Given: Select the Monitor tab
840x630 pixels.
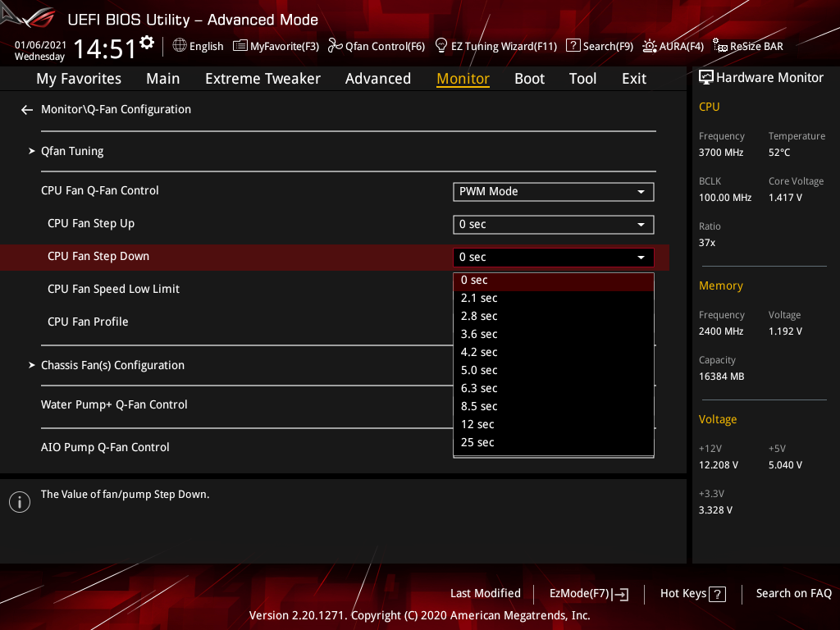Looking at the screenshot, I should click(x=463, y=79).
